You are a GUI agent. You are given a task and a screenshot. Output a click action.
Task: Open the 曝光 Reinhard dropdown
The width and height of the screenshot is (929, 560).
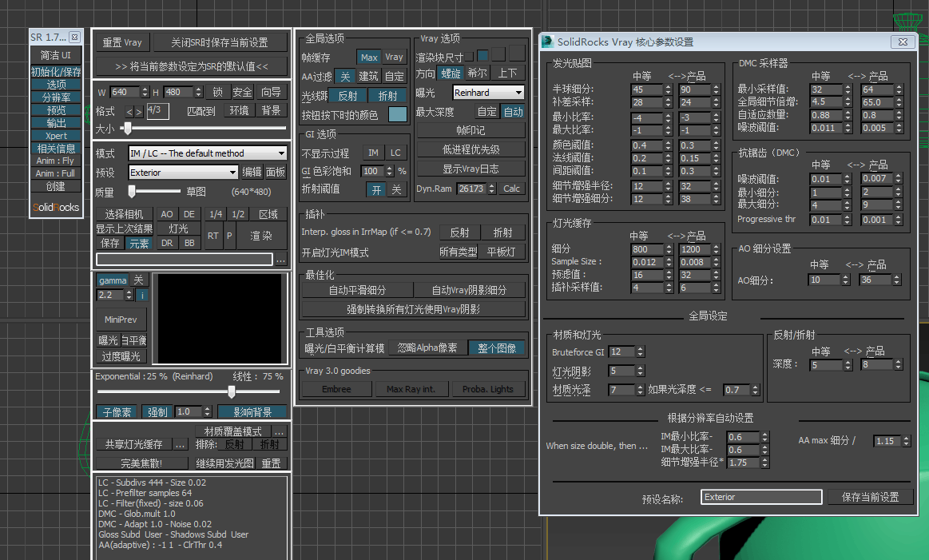[x=488, y=93]
